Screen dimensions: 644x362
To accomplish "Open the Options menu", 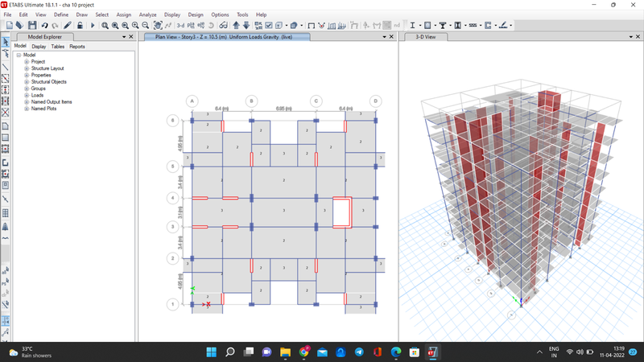I will 220,14.
